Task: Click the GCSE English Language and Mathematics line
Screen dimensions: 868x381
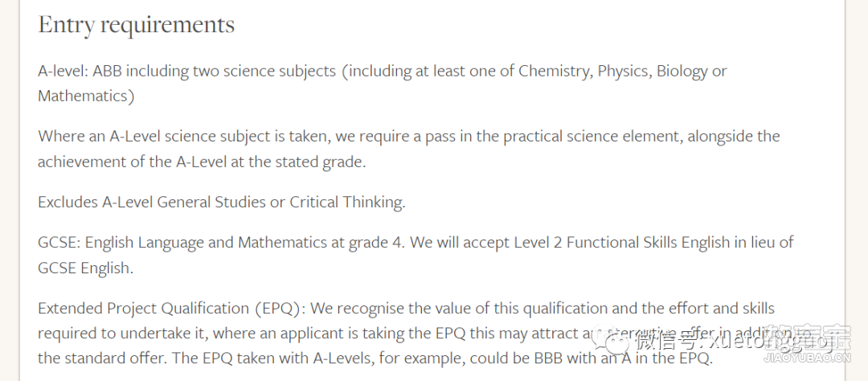Action: (x=416, y=243)
